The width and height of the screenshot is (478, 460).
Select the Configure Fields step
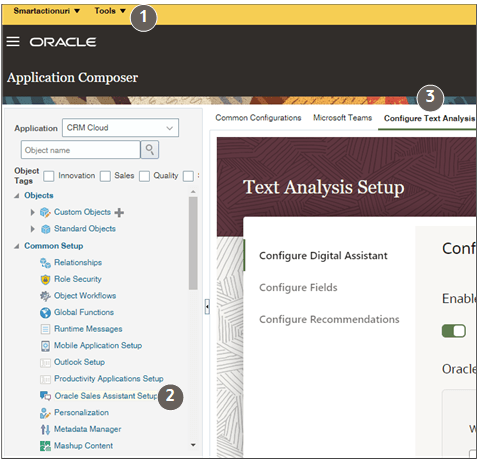click(298, 287)
